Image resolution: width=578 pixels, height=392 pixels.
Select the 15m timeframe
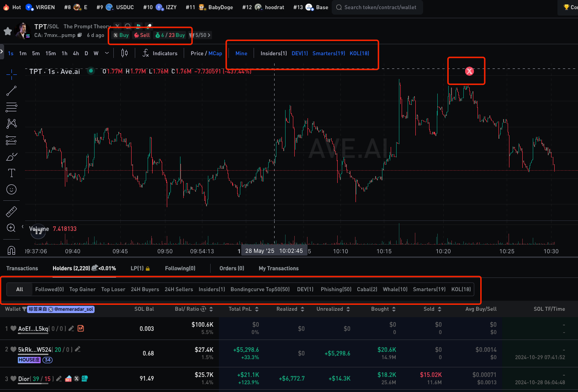(51, 53)
